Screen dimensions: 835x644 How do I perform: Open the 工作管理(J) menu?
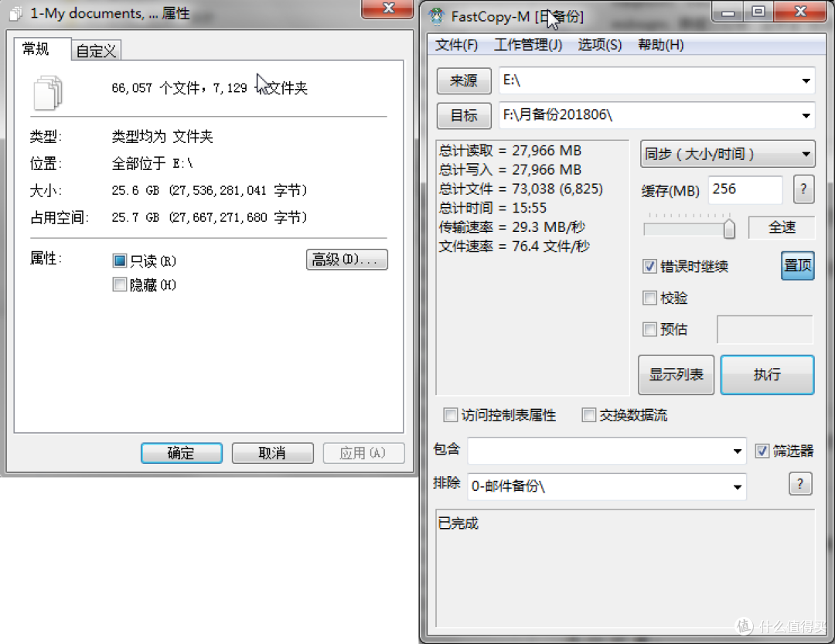(x=528, y=45)
